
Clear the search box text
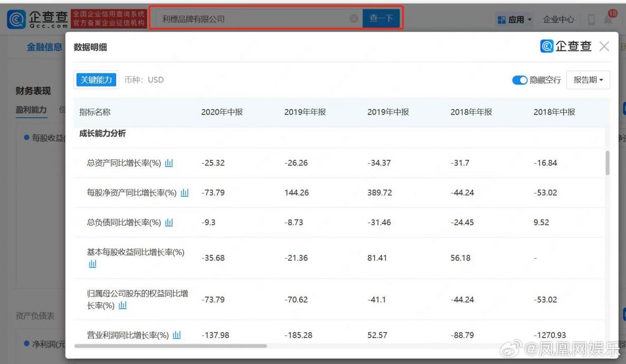[354, 18]
